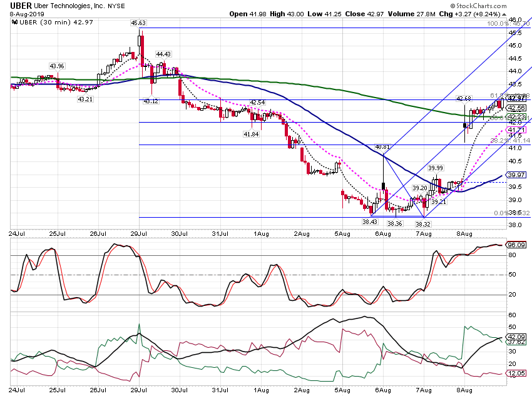532x396 pixels.
Task: Click the 43.12 price annotation
Action: pyautogui.click(x=151, y=101)
